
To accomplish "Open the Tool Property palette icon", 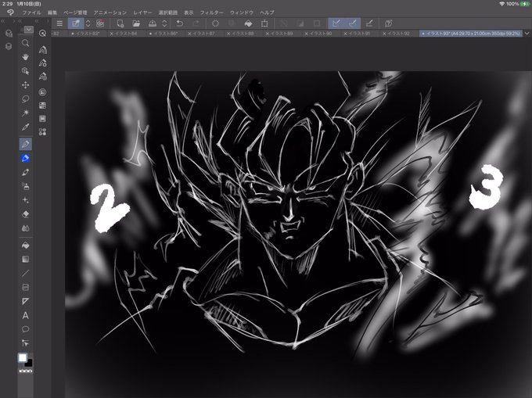I will [43, 63].
